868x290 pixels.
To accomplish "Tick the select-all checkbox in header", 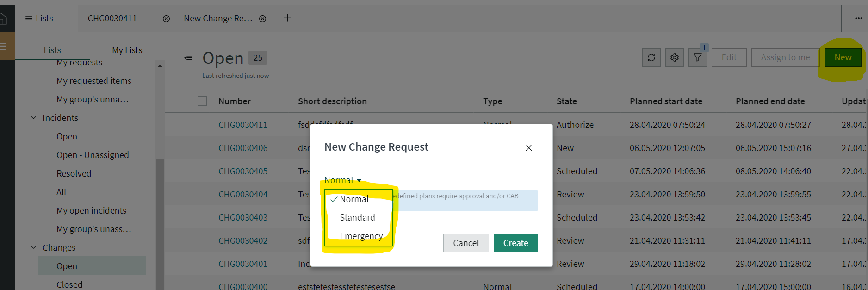I will coord(202,101).
